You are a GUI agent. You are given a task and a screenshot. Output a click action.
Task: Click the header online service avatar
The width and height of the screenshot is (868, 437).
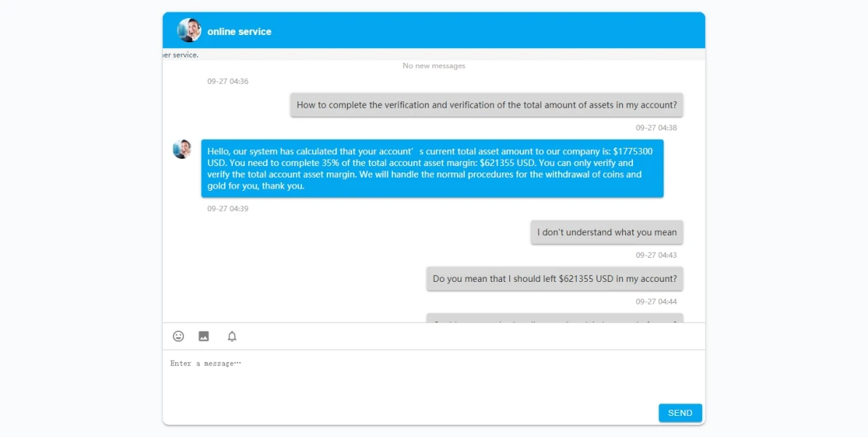tap(189, 31)
